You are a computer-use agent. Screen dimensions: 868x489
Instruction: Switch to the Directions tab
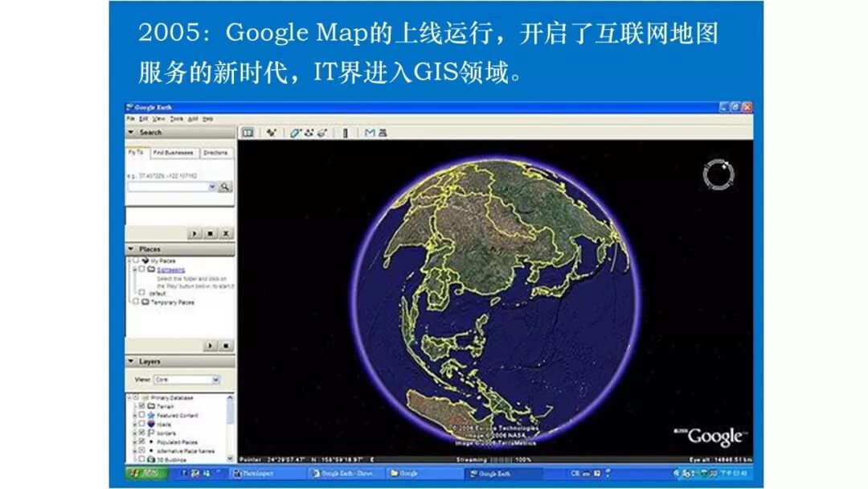[x=215, y=153]
